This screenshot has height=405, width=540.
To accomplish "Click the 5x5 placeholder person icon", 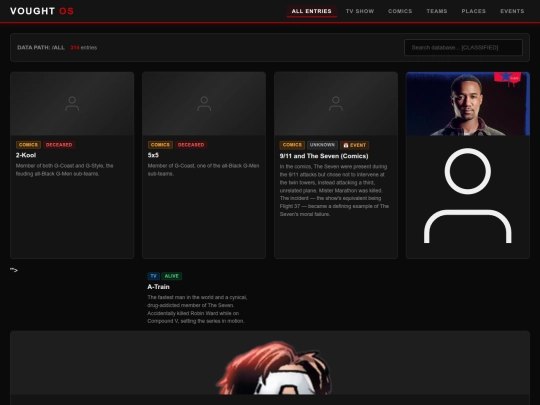I will [204, 104].
